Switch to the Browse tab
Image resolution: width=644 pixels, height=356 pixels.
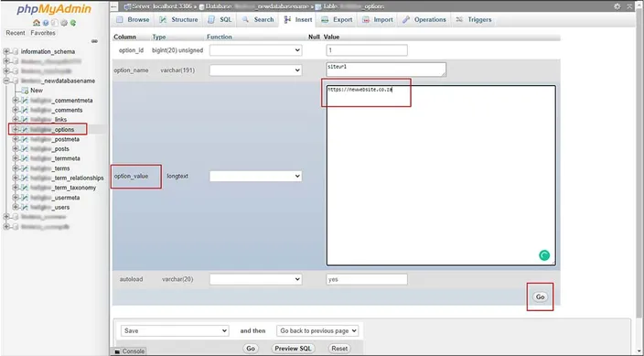133,20
